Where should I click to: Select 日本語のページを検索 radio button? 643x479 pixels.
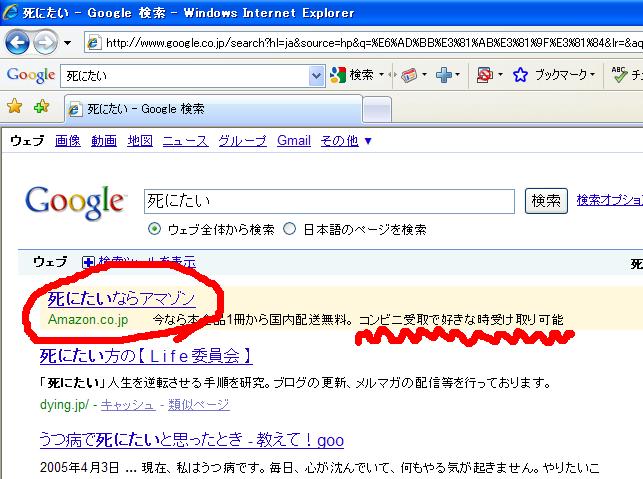coord(290,229)
